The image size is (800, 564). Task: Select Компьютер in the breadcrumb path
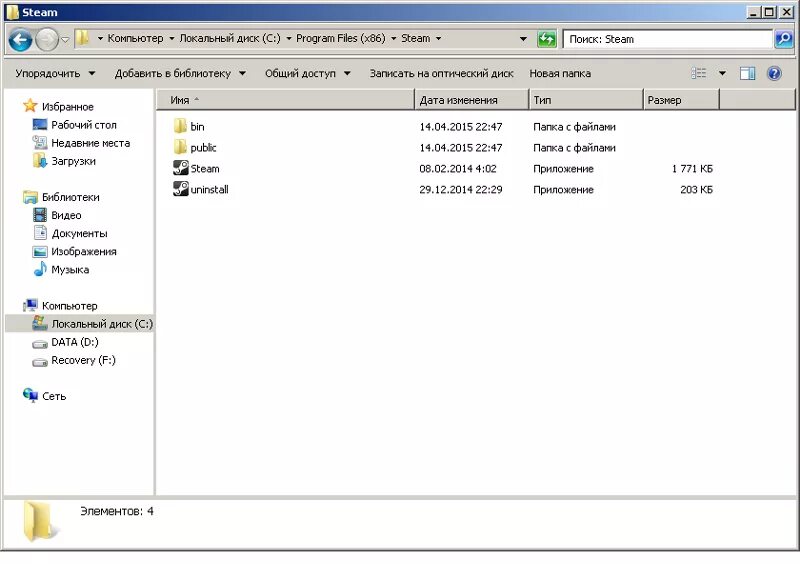(x=135, y=38)
